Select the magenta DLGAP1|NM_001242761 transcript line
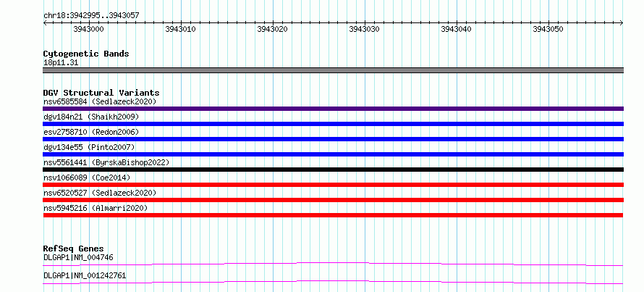 tap(333, 282)
